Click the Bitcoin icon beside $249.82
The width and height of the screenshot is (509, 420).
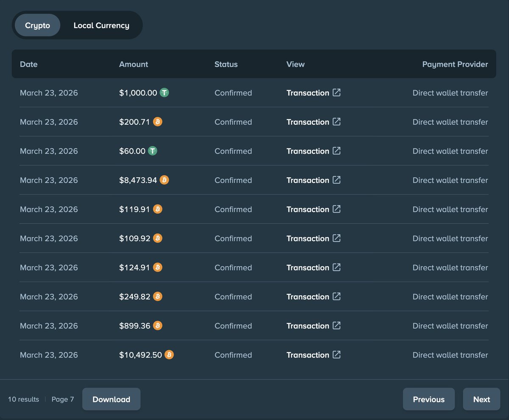[x=157, y=297]
